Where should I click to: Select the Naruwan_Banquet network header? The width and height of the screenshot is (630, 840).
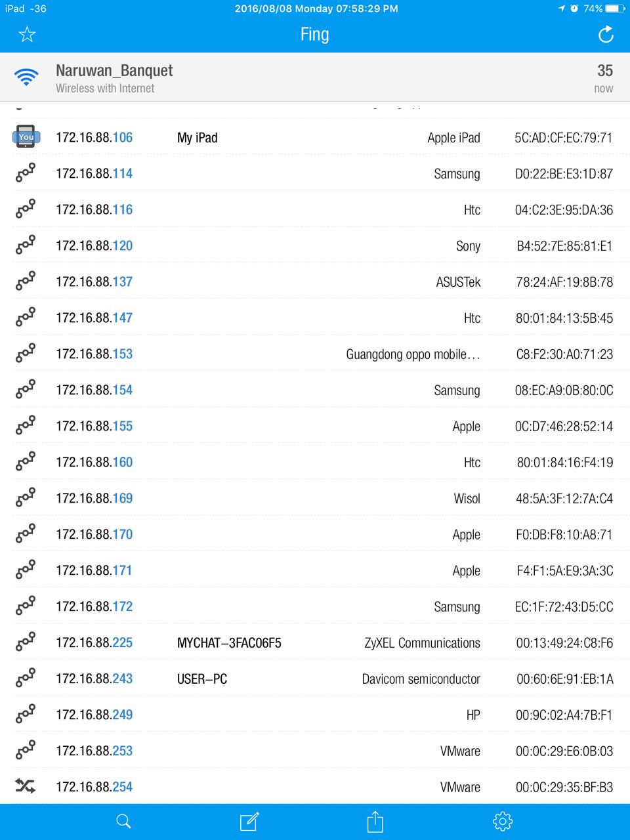click(x=114, y=71)
